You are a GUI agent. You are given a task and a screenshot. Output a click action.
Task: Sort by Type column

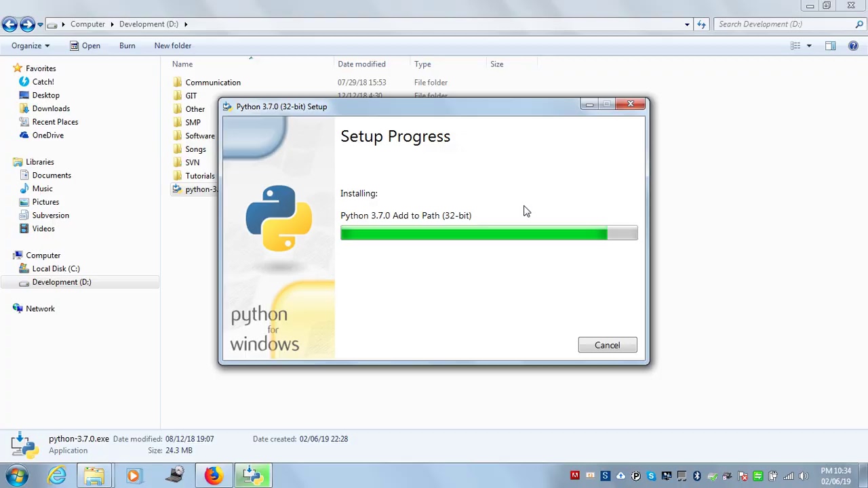[422, 64]
